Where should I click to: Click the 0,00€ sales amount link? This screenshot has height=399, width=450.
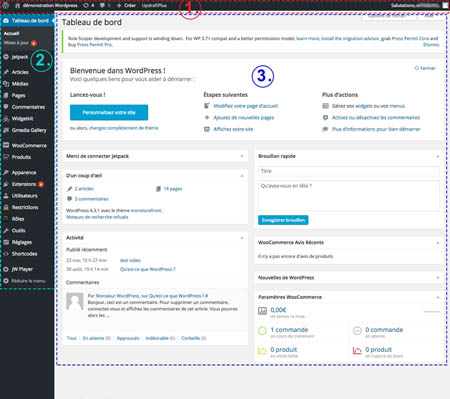click(x=278, y=310)
